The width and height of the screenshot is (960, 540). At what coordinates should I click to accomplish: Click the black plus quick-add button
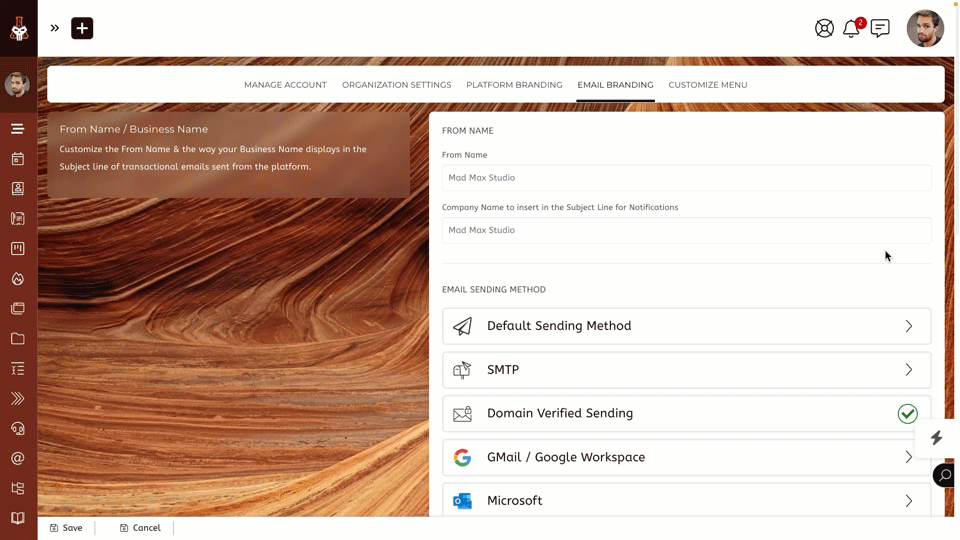pos(82,28)
